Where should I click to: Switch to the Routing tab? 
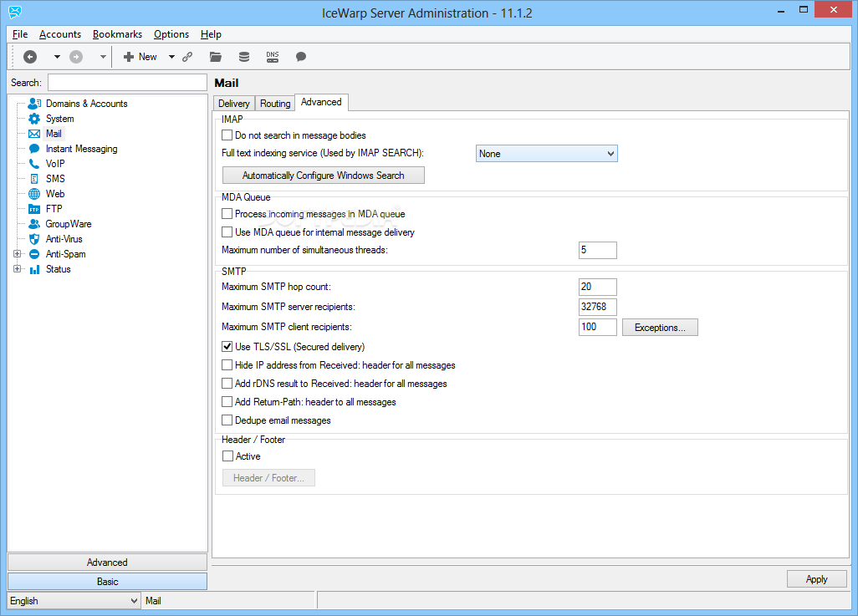pyautogui.click(x=275, y=104)
